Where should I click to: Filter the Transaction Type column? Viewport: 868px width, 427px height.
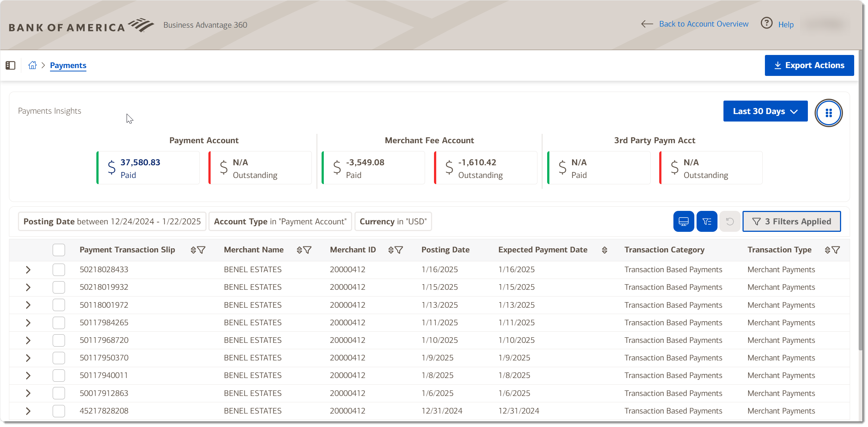pos(836,250)
